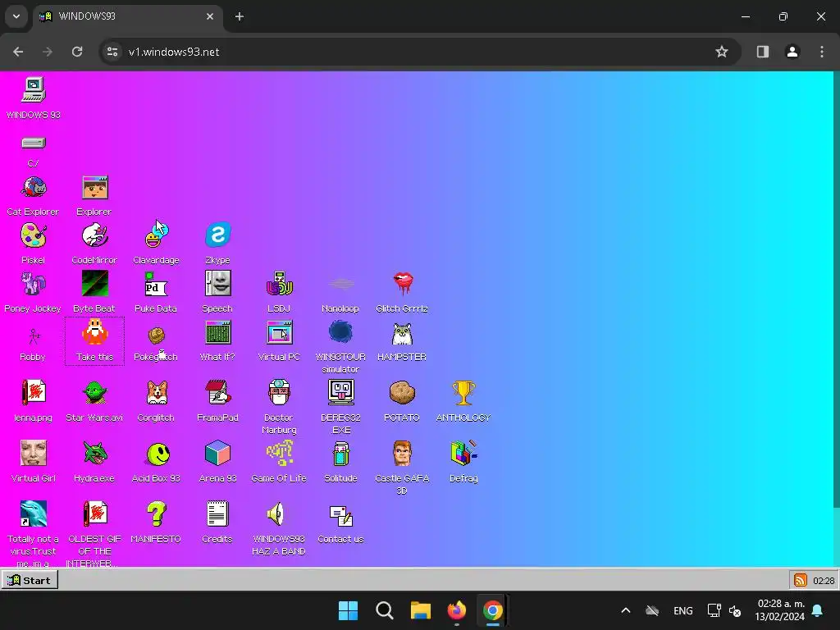Viewport: 840px width, 630px height.
Task: Open the POTATO icon
Action: click(x=402, y=393)
